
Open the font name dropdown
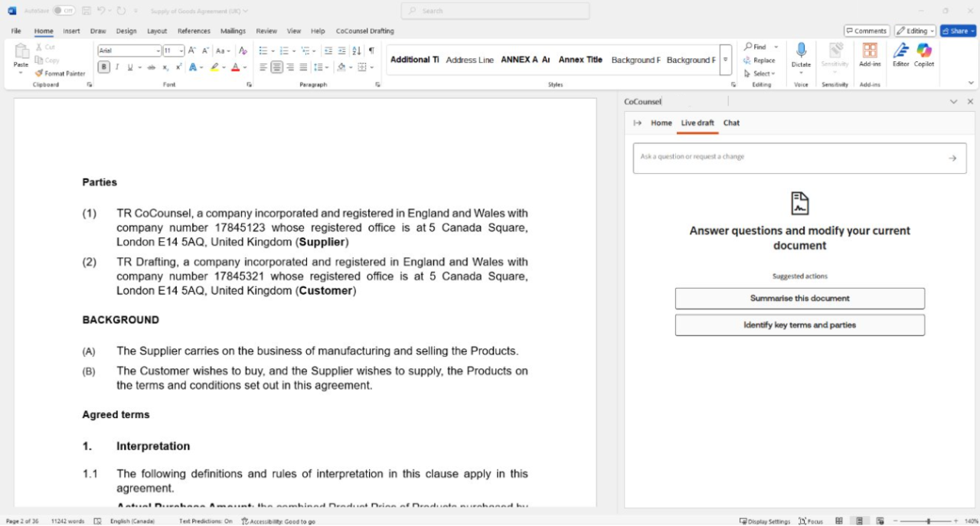click(x=158, y=51)
